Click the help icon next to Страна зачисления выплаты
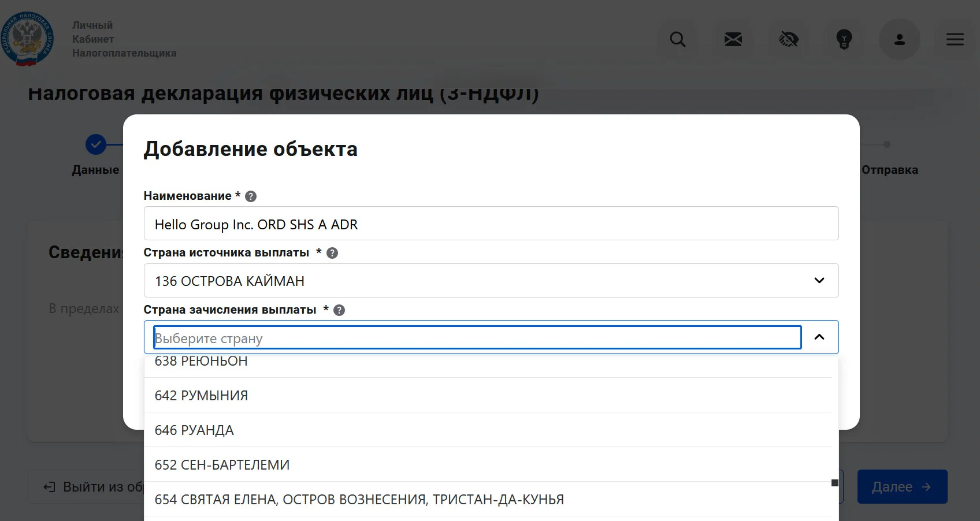The image size is (980, 521). click(339, 310)
